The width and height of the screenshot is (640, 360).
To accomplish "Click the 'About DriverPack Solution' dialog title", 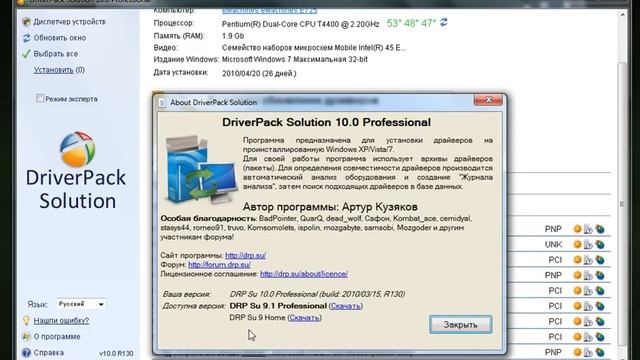I will coord(213,102).
